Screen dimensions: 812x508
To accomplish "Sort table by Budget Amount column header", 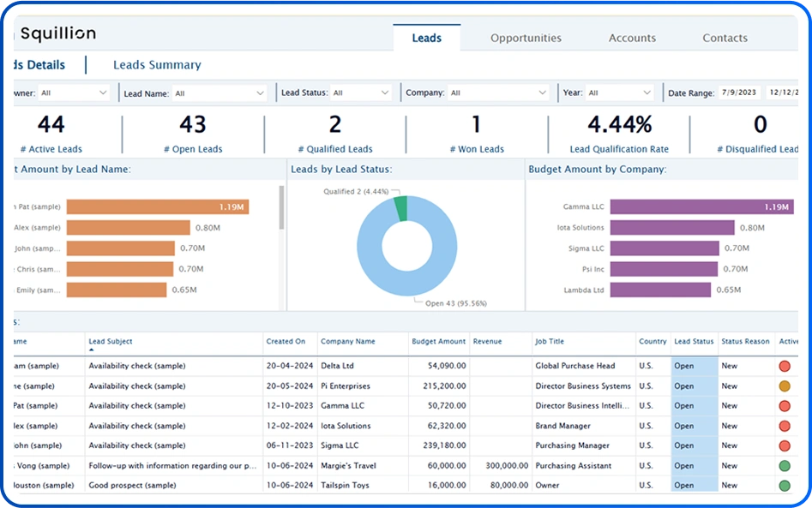I will point(438,341).
